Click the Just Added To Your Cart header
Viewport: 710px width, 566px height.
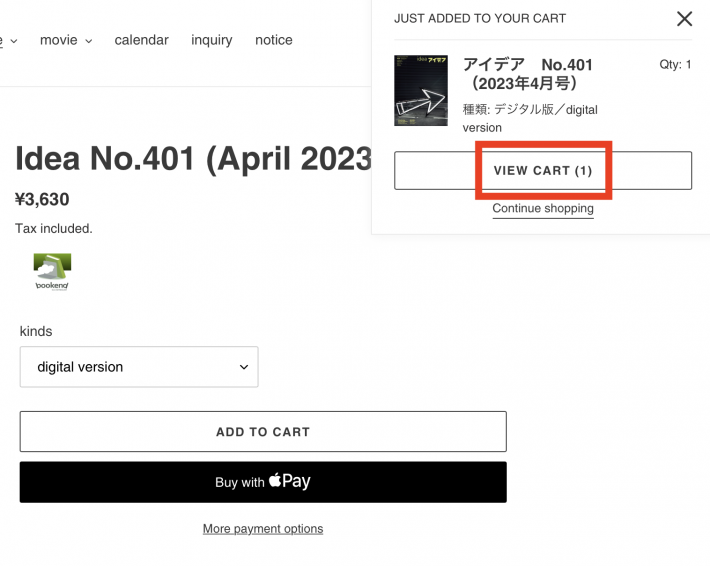480,19
